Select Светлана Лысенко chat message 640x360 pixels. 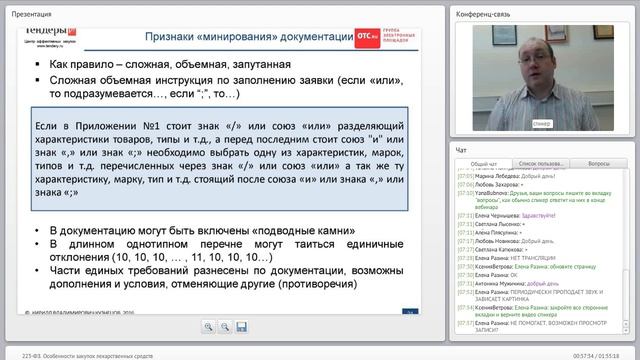tap(491, 224)
